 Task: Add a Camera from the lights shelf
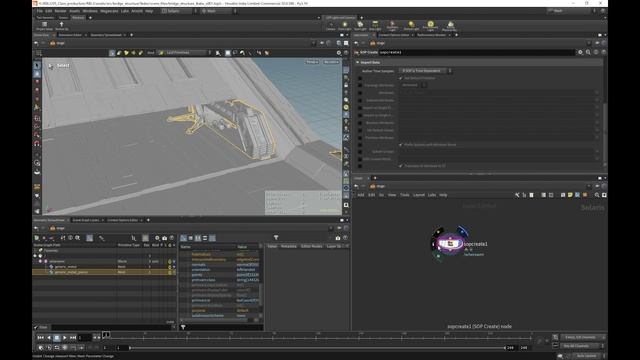331,26
